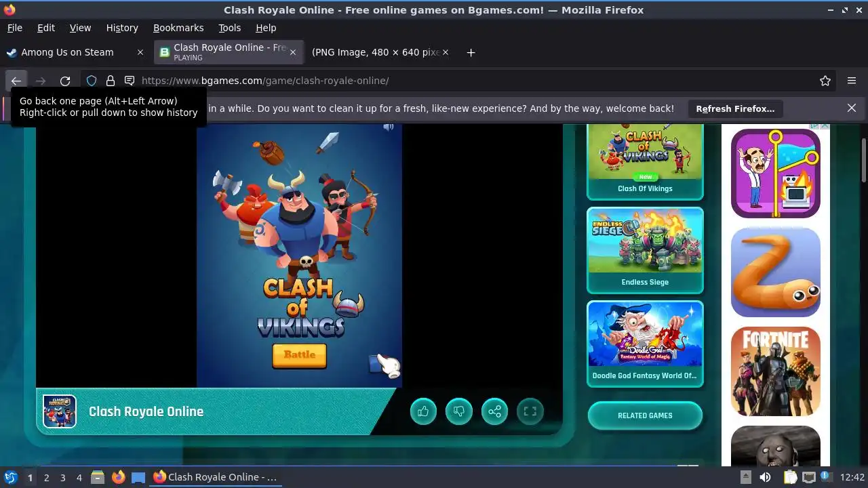Switch to workspace 3
Screen dimensions: 868x488
click(x=62, y=477)
